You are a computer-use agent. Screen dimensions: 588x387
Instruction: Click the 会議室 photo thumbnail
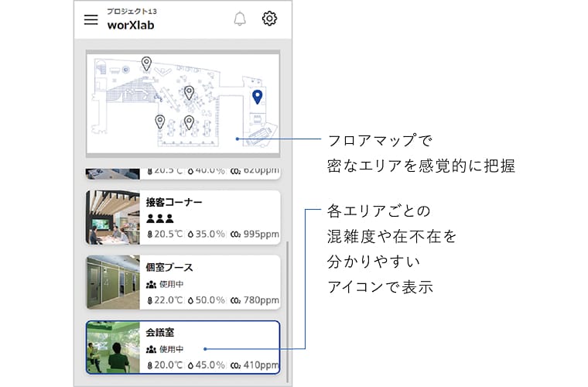pyautogui.click(x=113, y=348)
